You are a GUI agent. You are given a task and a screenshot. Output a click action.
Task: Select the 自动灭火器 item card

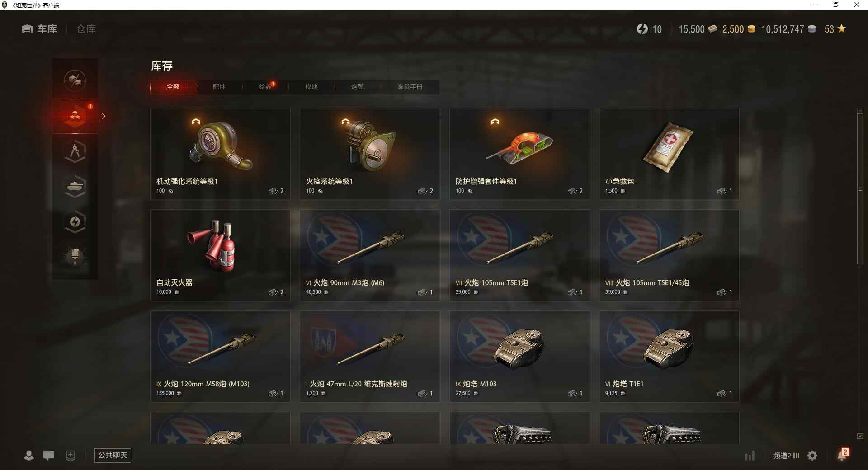[x=220, y=255]
